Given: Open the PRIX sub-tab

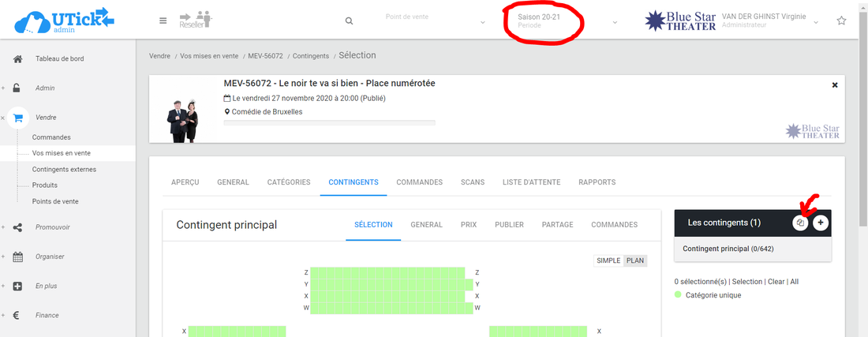Looking at the screenshot, I should pos(468,225).
